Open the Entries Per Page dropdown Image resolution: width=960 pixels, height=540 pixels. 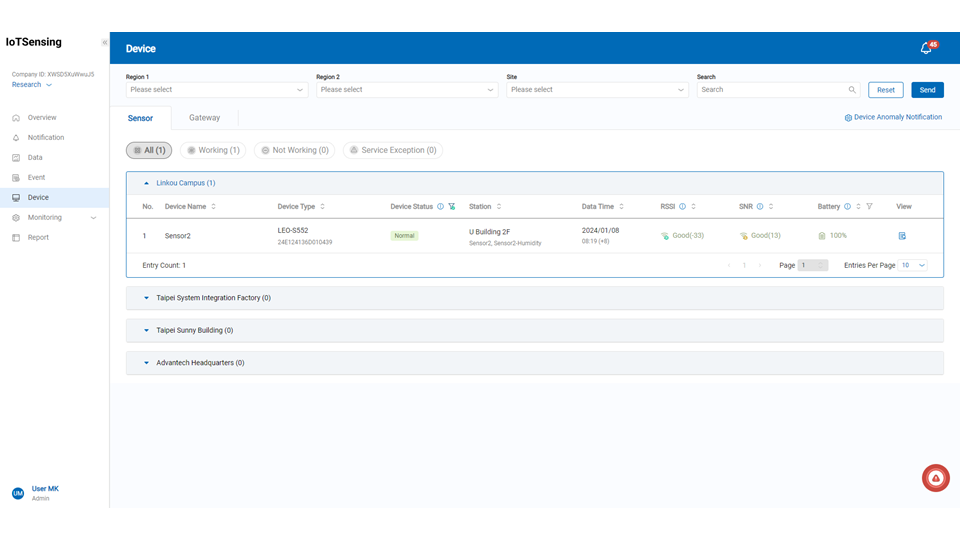913,265
